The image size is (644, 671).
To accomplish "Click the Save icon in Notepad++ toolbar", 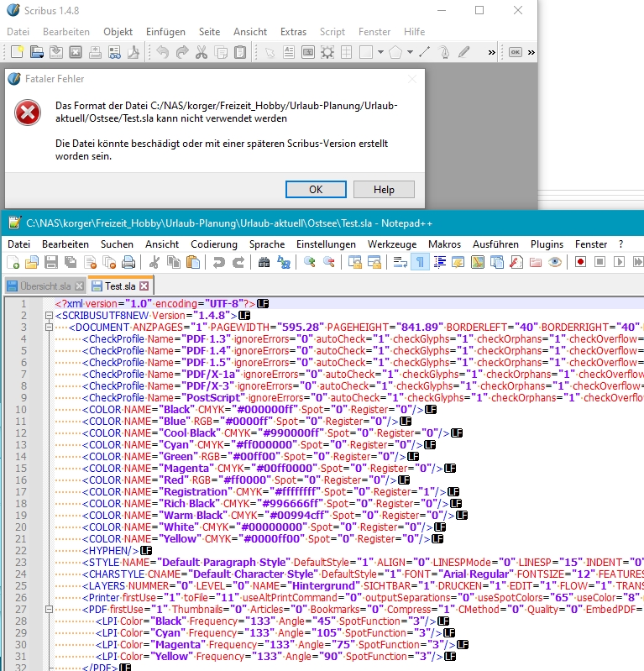I will (50, 262).
